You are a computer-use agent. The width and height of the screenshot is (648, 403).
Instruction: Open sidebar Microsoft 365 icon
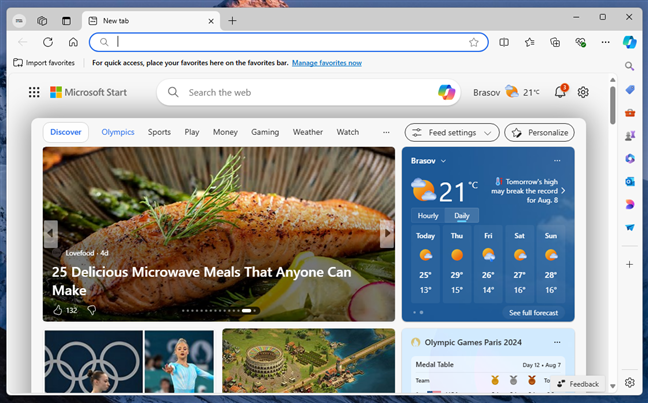[x=629, y=158]
